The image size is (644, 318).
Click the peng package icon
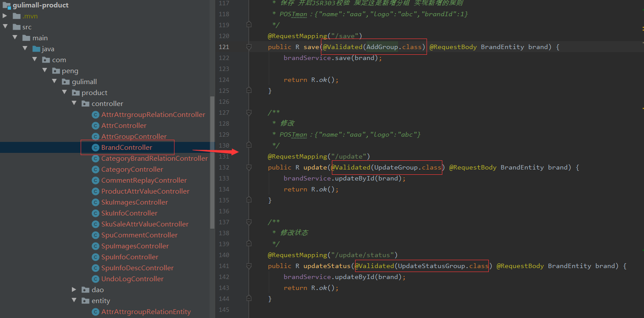pos(56,71)
